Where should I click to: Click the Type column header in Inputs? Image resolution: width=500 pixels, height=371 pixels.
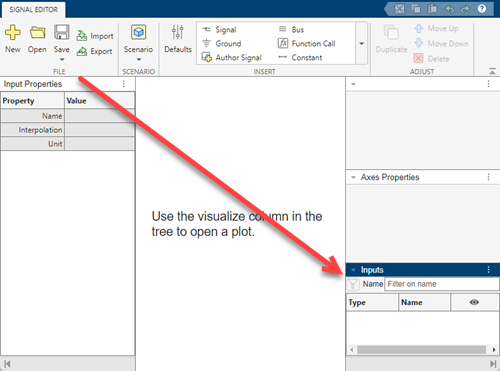[x=372, y=302]
